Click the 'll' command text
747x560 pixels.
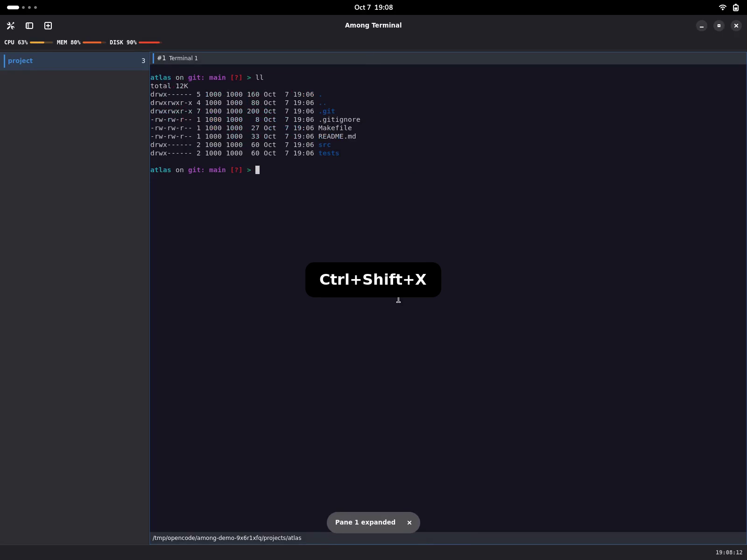click(x=259, y=77)
